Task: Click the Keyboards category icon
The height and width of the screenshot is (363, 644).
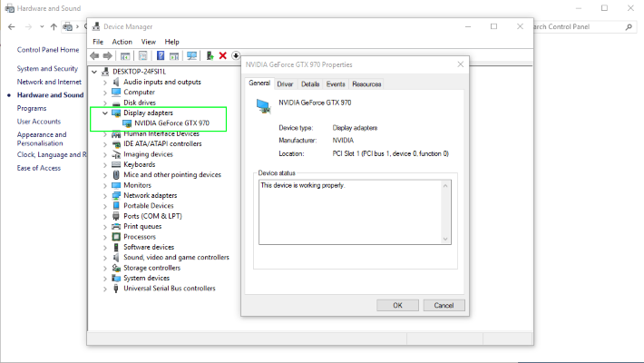Action: point(116,164)
